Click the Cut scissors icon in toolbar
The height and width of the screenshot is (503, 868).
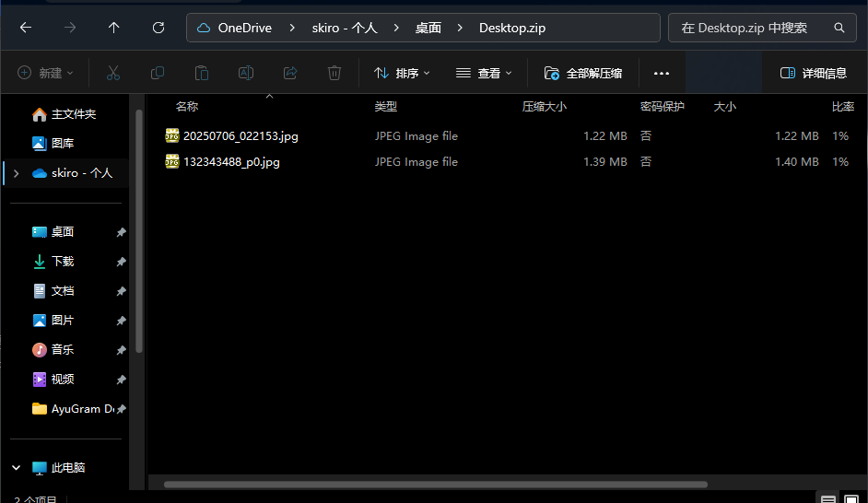[x=113, y=73]
